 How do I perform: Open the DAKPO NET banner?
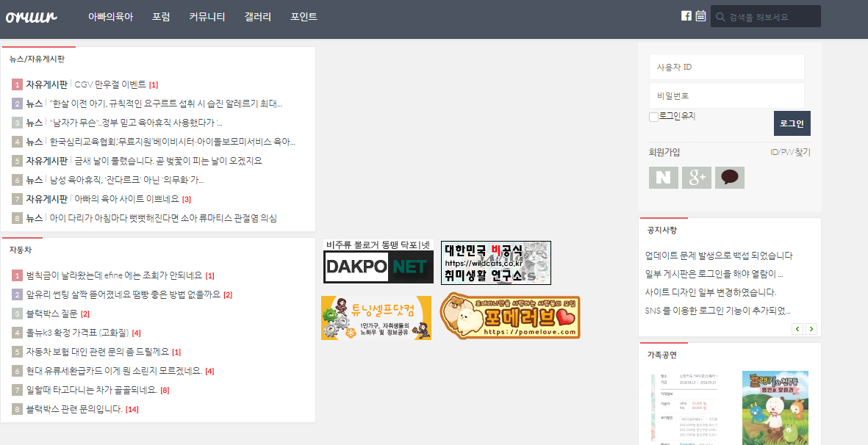[379, 262]
